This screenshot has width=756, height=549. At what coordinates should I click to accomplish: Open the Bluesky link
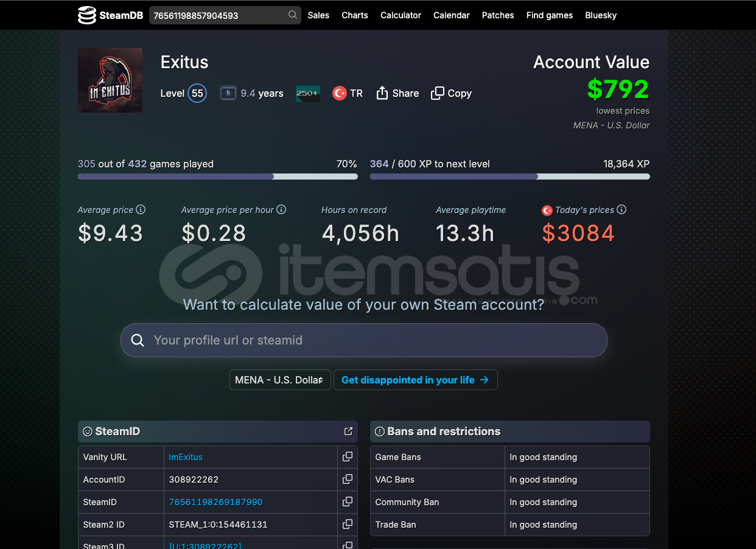[x=601, y=15]
